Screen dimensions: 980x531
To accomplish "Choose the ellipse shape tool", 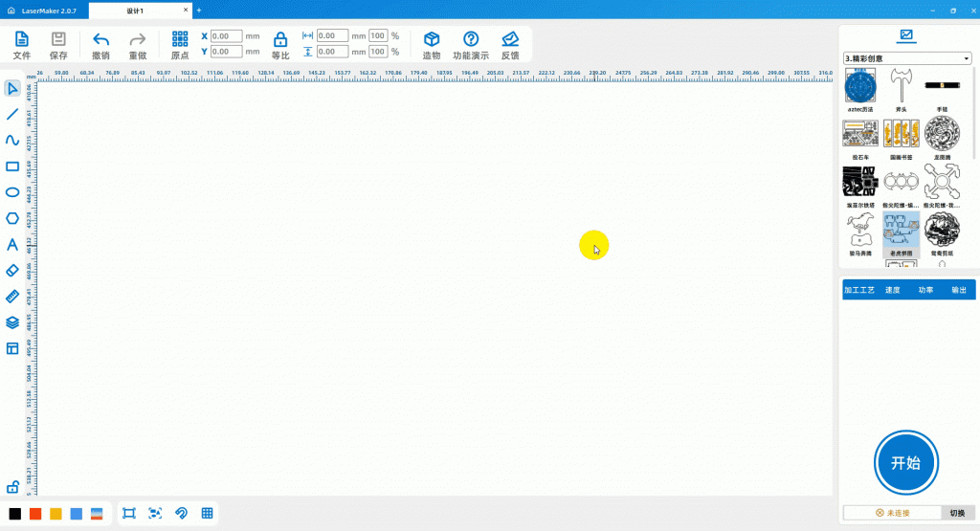I will [12, 192].
